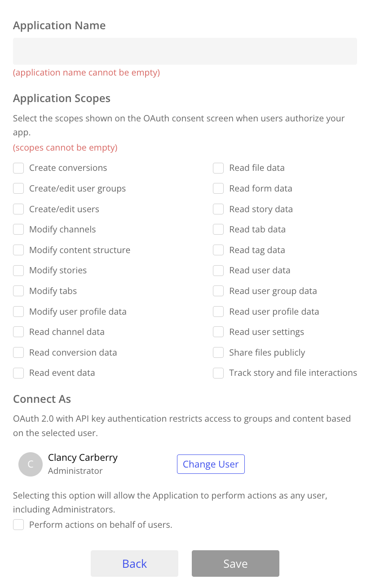
Task: Select the Modify channels scope
Action: pyautogui.click(x=18, y=230)
